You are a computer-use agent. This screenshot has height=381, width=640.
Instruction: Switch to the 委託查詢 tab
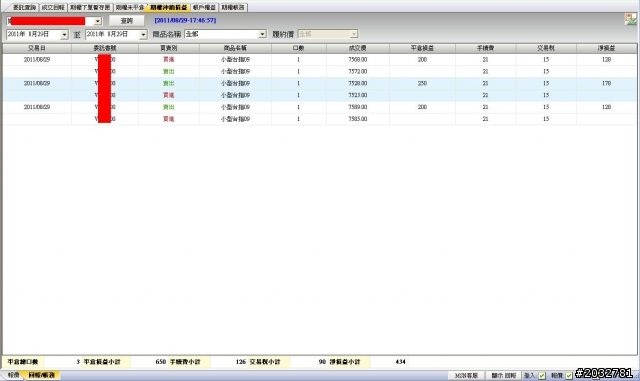click(x=24, y=7)
